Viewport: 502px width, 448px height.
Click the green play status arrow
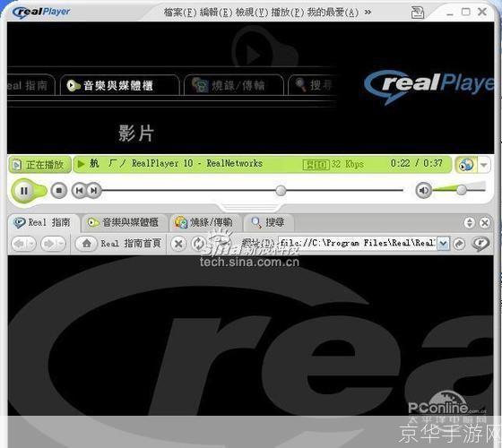(x=82, y=164)
